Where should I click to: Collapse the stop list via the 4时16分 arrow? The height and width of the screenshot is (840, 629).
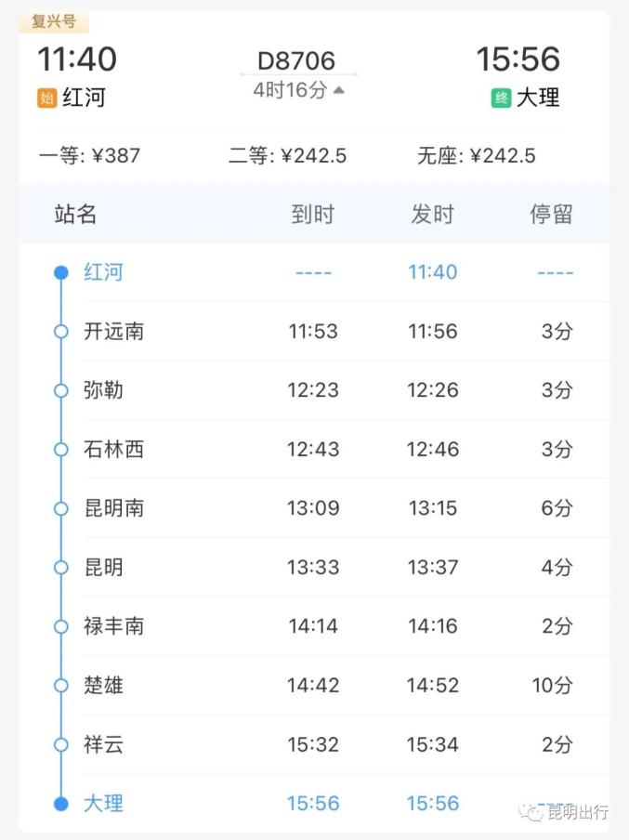[x=337, y=89]
